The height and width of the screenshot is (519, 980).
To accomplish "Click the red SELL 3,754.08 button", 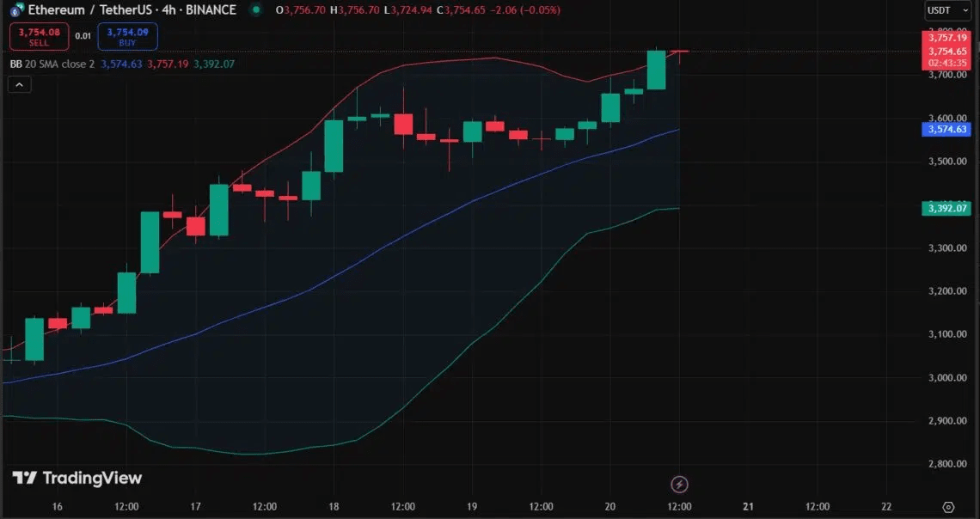I will tap(39, 36).
